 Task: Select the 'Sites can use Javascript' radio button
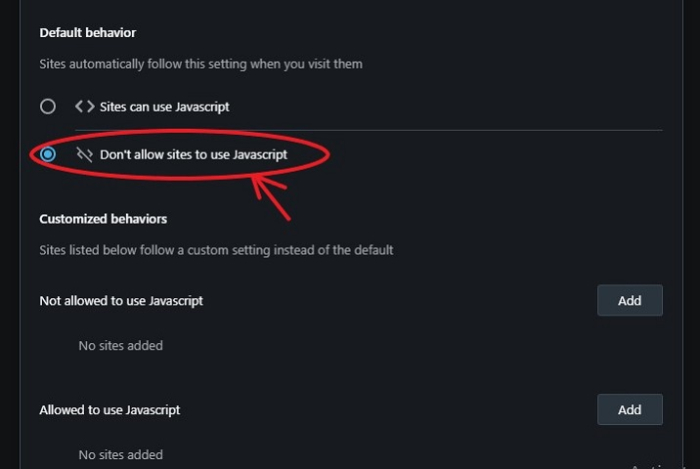tap(47, 106)
